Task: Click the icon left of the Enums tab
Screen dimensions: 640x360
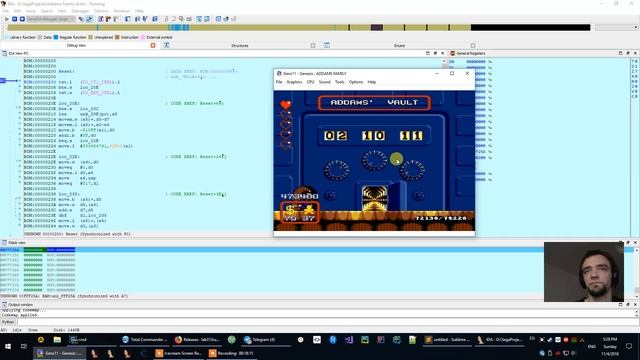Action: pos(327,45)
